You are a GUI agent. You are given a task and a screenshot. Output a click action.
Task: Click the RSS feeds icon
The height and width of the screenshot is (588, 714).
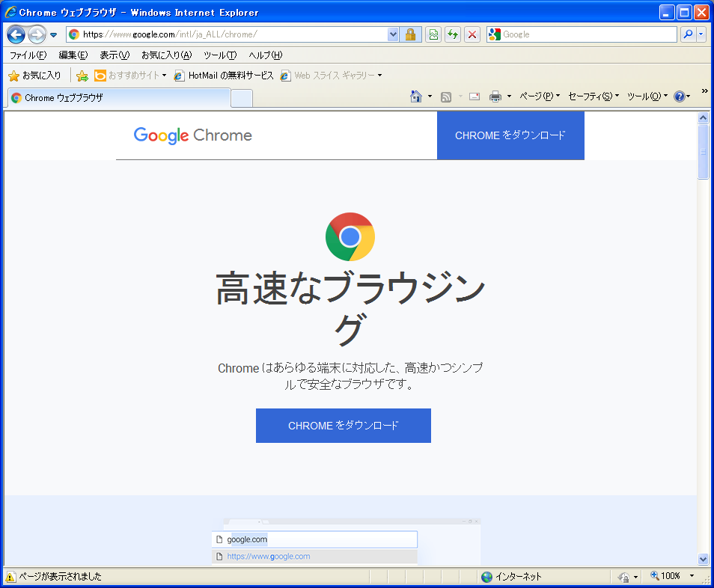pos(446,97)
